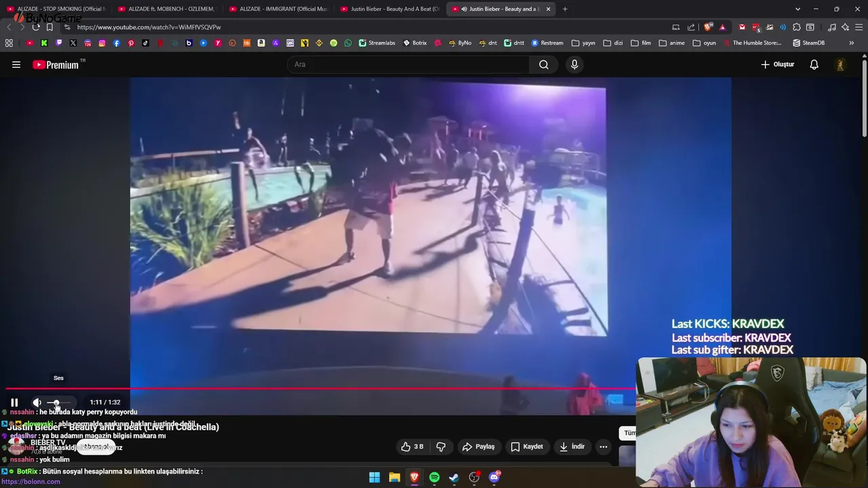Switch to ALIZADE ft. MOBENCH tab
The height and width of the screenshot is (488, 868).
pos(168,9)
